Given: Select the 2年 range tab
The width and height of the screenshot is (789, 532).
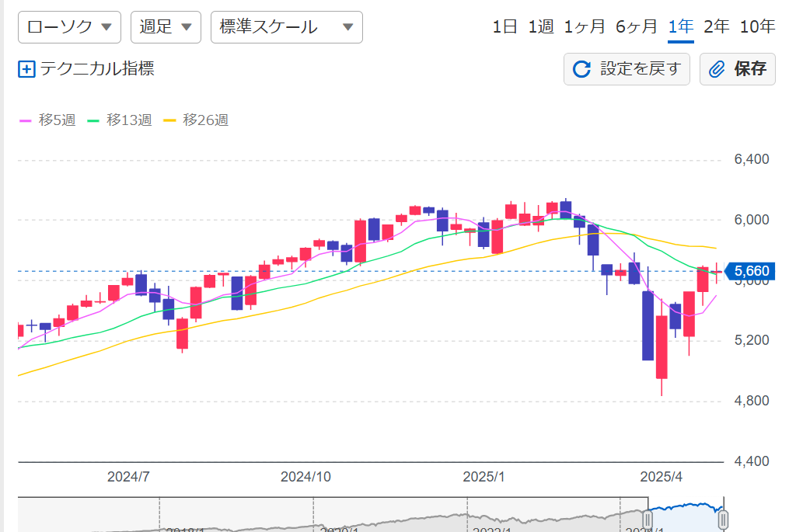Looking at the screenshot, I should point(717,26).
